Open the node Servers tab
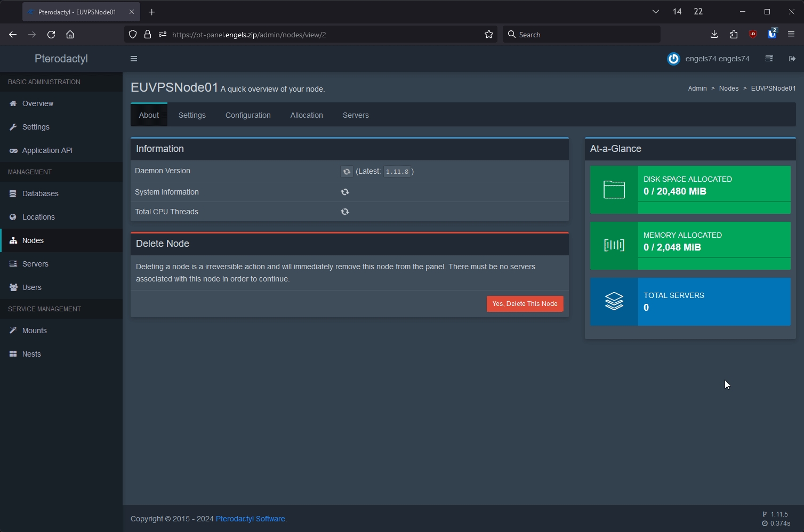Screen dimensions: 804x532 356,115
